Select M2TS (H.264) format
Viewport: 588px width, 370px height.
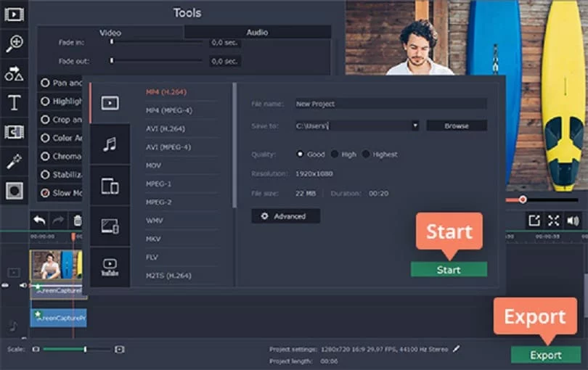[x=168, y=276]
